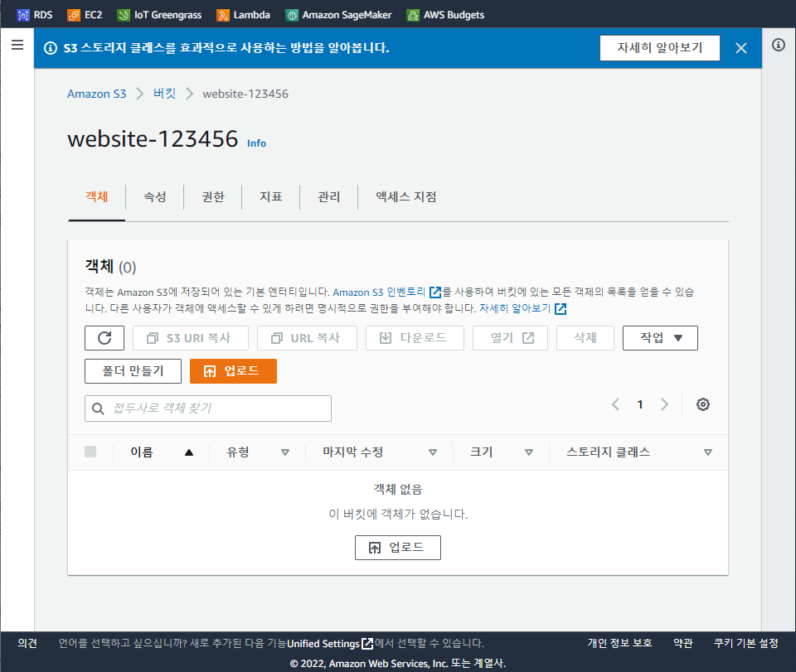Viewport: 796px width, 672px height.
Task: Click the info circle icon in the blue banner
Action: click(51, 48)
